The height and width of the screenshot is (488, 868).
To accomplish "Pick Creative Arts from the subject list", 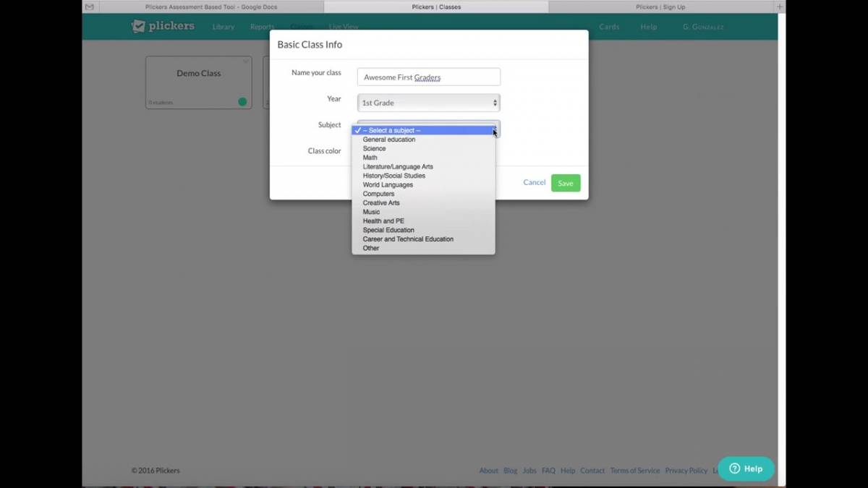I will (x=423, y=202).
